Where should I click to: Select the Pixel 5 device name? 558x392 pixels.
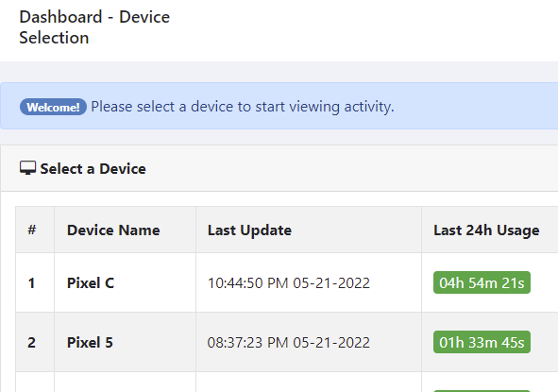[90, 343]
